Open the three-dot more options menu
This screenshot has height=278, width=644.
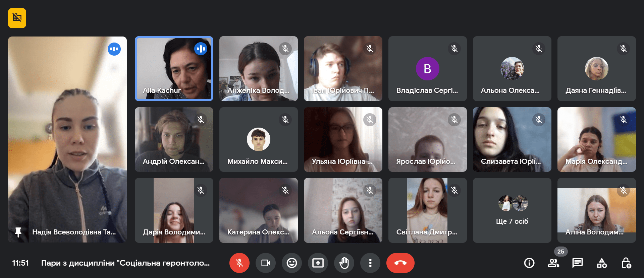pyautogui.click(x=370, y=263)
